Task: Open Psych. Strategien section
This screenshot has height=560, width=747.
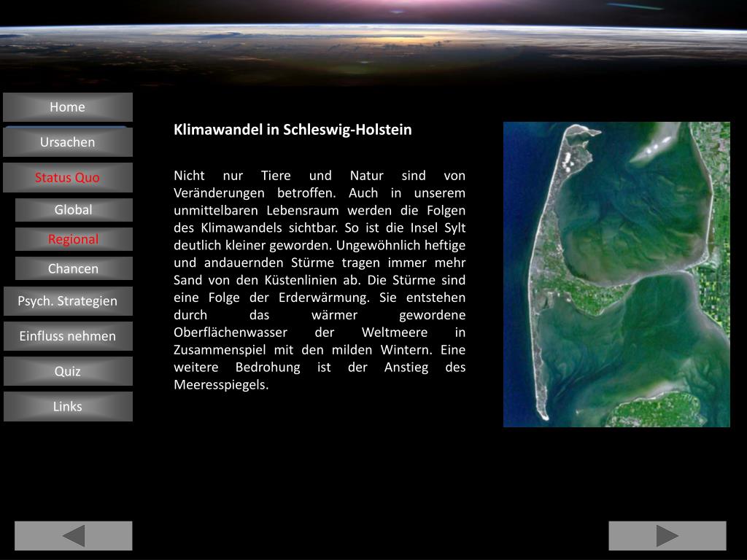Action: (x=68, y=301)
